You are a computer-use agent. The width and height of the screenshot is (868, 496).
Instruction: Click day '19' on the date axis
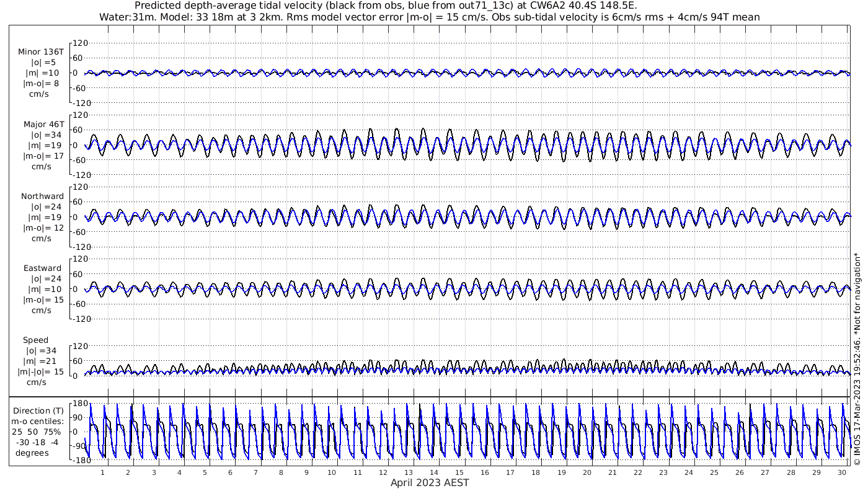coord(561,472)
